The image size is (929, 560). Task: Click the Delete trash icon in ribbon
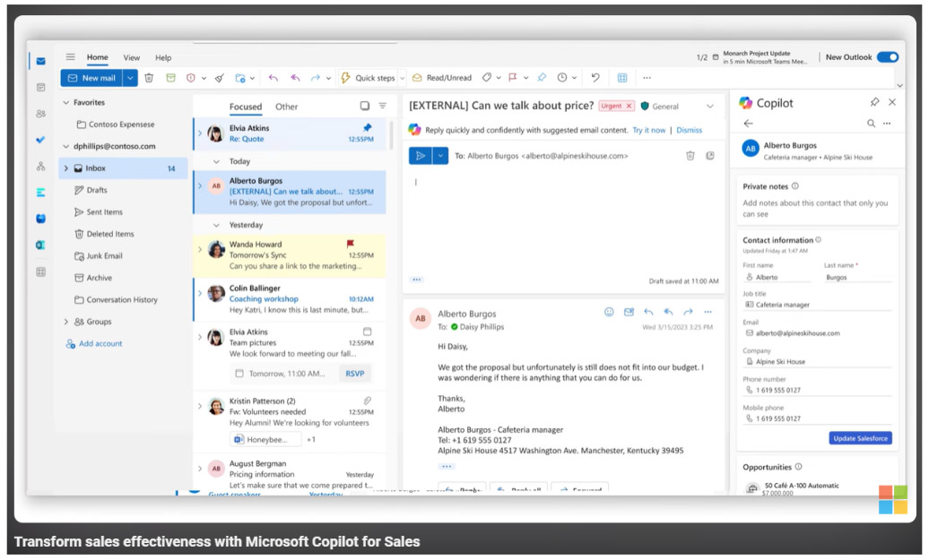pos(149,78)
